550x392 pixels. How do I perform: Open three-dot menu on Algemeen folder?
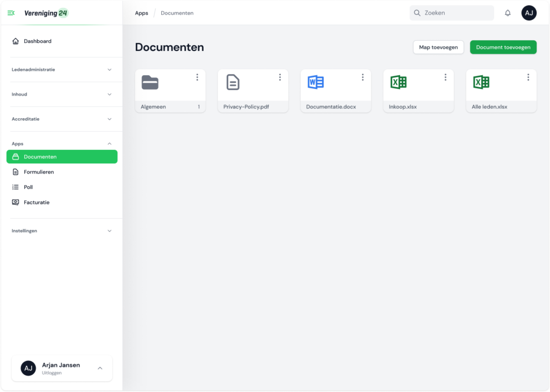click(x=197, y=77)
